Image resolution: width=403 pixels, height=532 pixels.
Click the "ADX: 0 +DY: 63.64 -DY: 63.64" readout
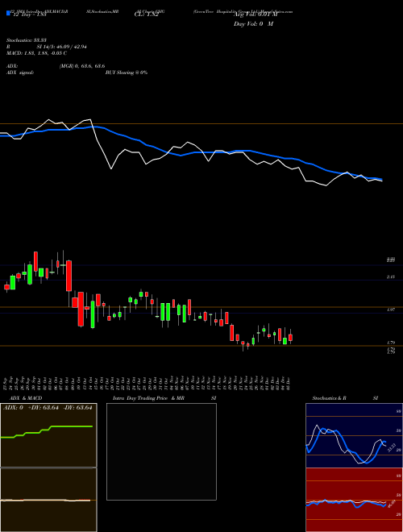pos(48,408)
